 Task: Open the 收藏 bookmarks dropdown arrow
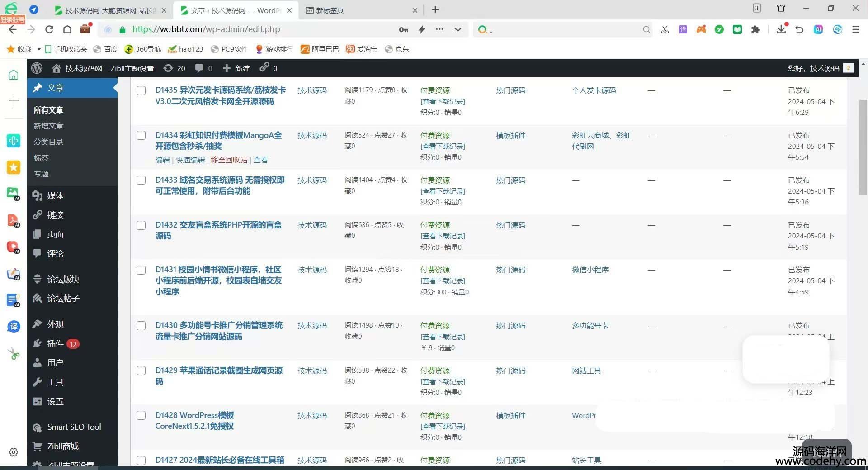click(x=39, y=49)
